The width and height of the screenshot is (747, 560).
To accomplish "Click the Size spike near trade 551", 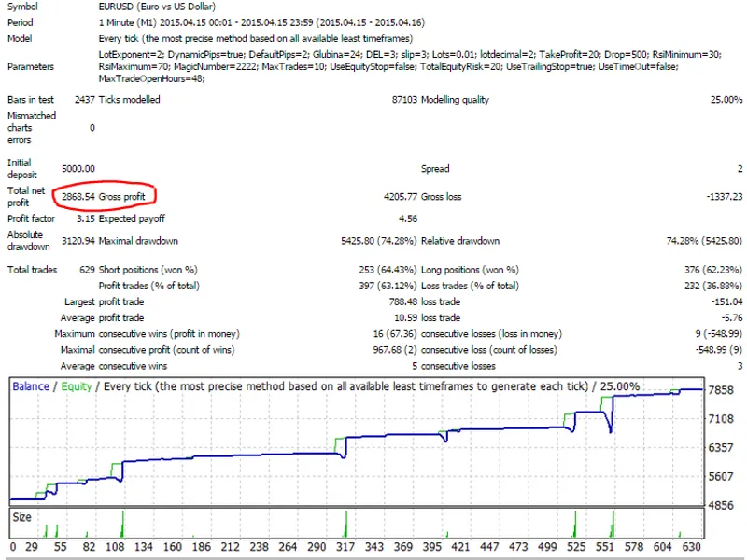I will (613, 525).
